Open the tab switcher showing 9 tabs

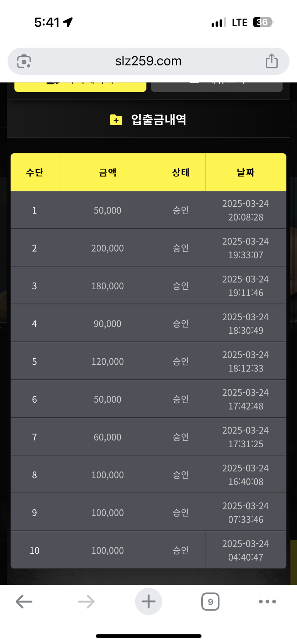coord(210,602)
